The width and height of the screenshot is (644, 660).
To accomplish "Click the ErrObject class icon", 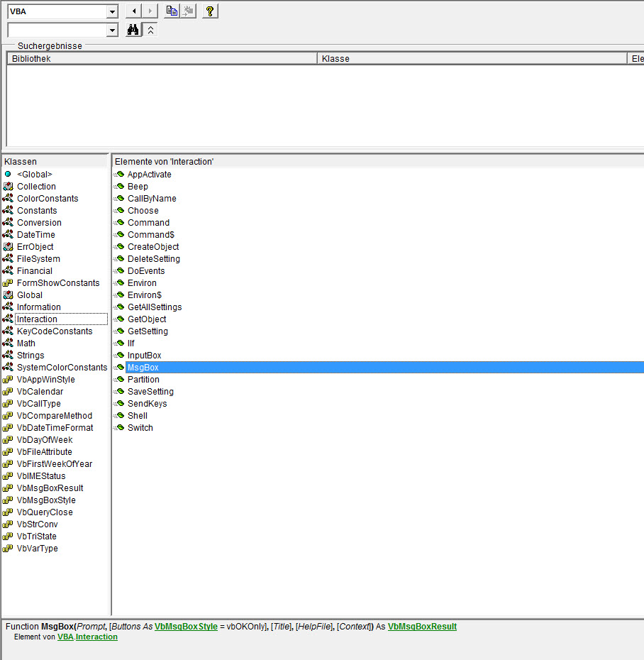I will tap(8, 247).
